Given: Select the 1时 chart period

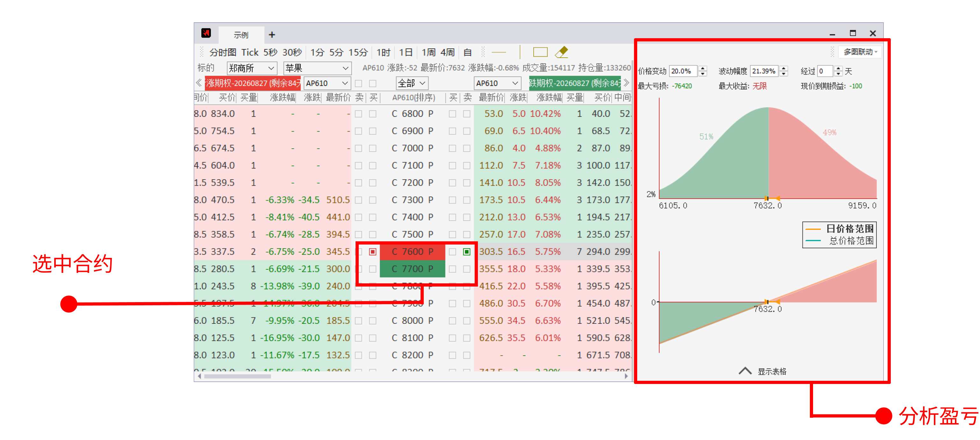Looking at the screenshot, I should pos(384,52).
